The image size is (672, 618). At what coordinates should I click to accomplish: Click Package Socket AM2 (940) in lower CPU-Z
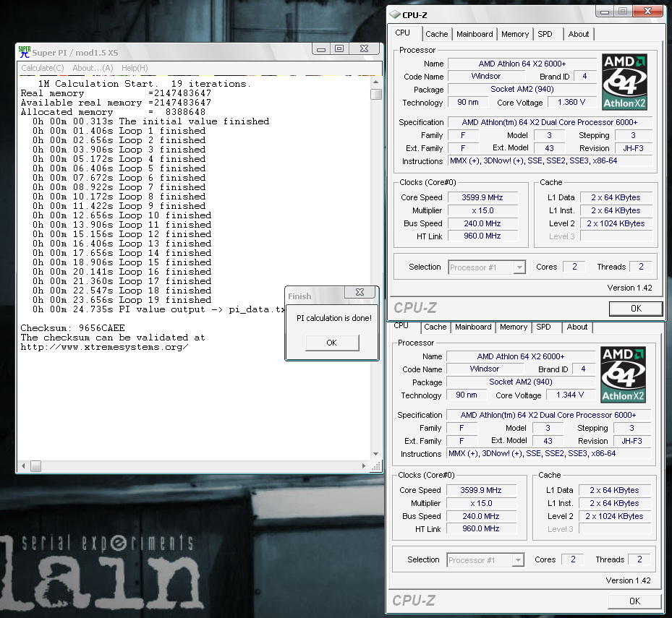click(x=521, y=382)
